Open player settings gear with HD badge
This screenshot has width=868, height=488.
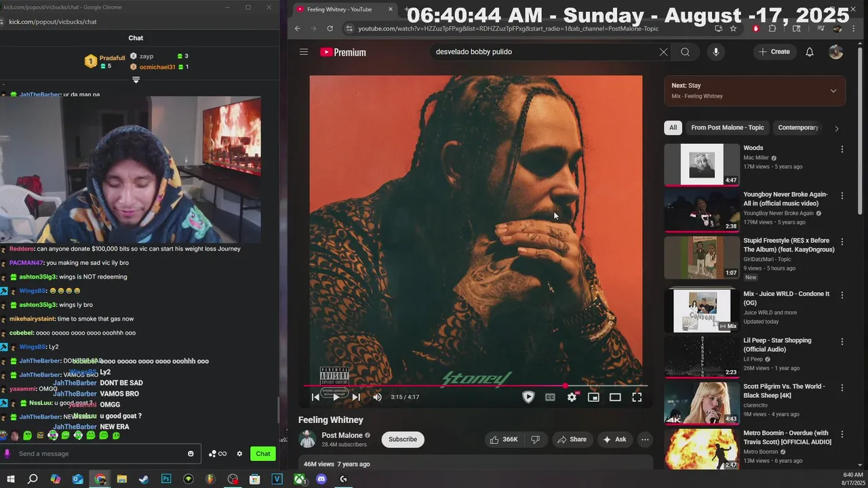point(572,397)
